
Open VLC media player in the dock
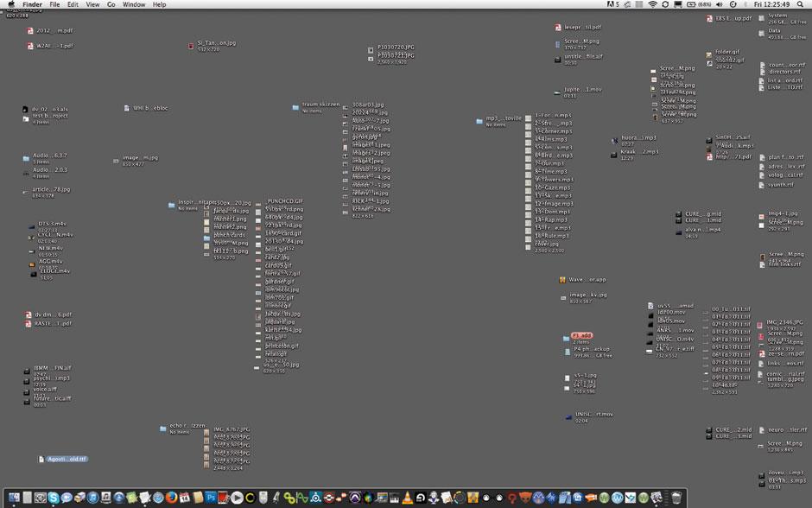(407, 498)
